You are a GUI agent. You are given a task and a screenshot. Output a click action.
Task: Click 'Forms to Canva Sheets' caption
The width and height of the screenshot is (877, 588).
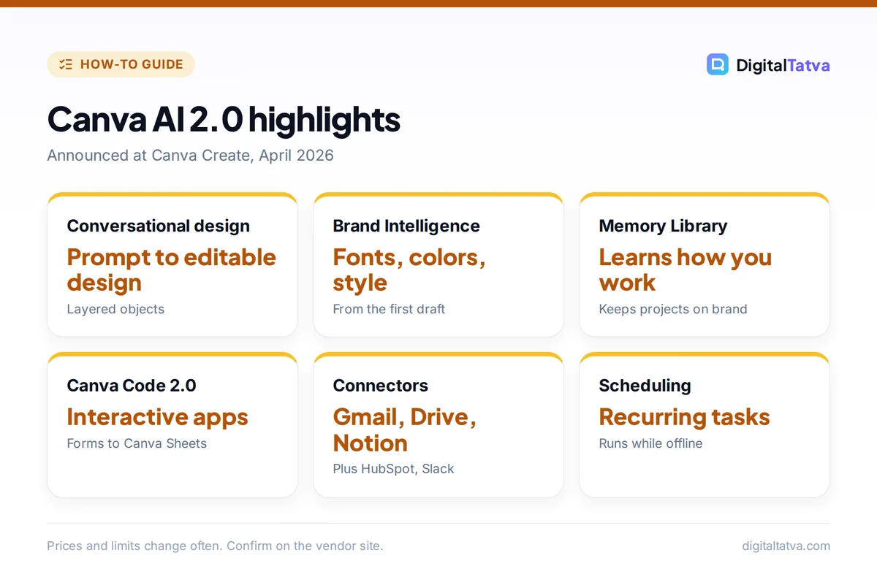pos(137,443)
